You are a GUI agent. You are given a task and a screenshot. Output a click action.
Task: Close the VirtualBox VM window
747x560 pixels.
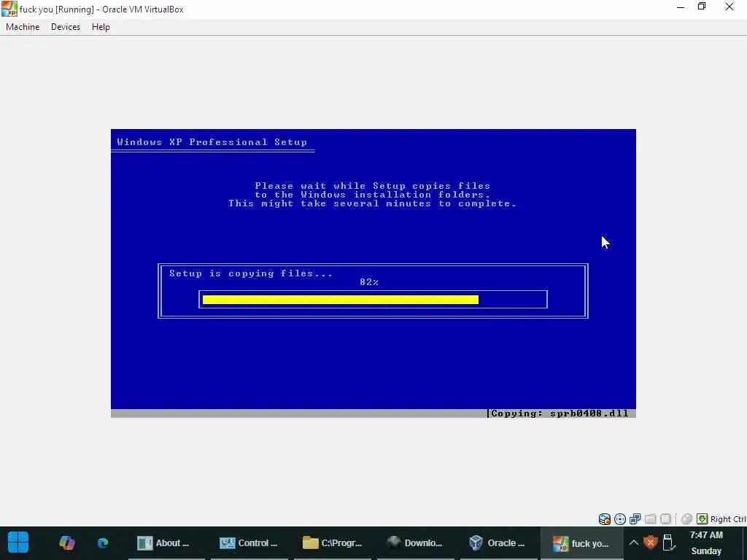point(729,7)
